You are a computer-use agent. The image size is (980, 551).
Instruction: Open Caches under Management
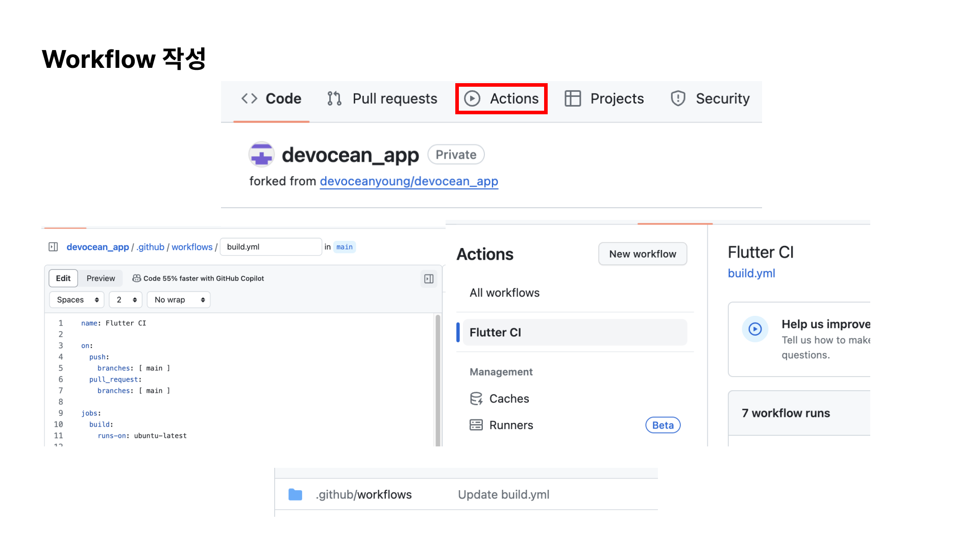[x=509, y=399]
